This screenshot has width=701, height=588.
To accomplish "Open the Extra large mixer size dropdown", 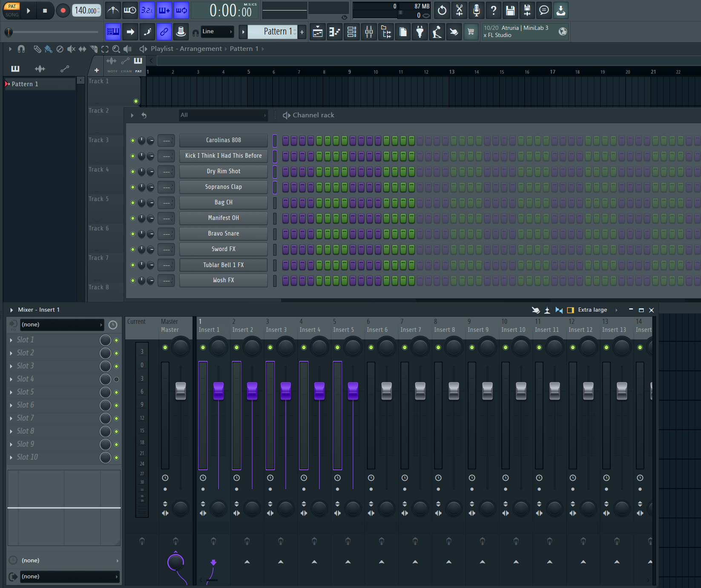I will click(592, 310).
